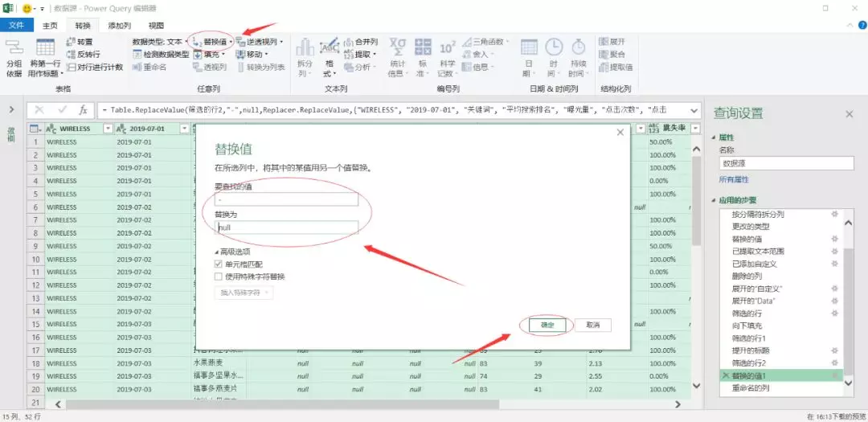Click the 合并列 (Merge Columns) icon
Image resolution: width=868 pixels, height=422 pixels.
tap(349, 42)
